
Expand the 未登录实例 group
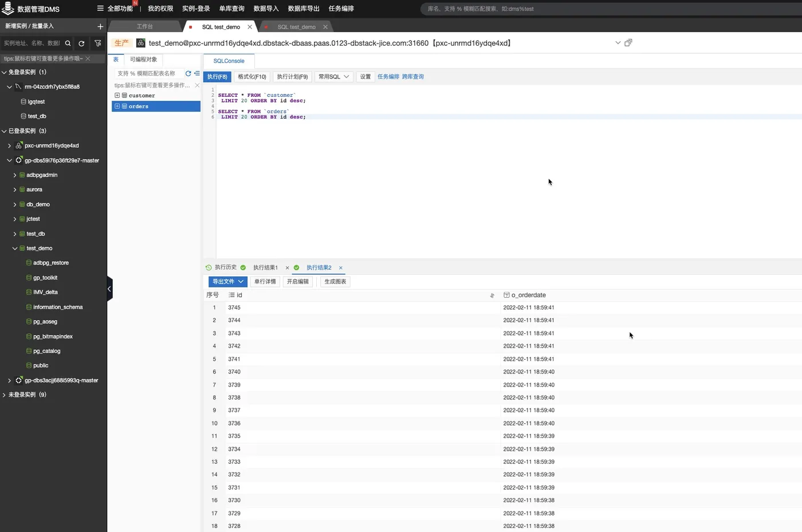[x=4, y=395]
